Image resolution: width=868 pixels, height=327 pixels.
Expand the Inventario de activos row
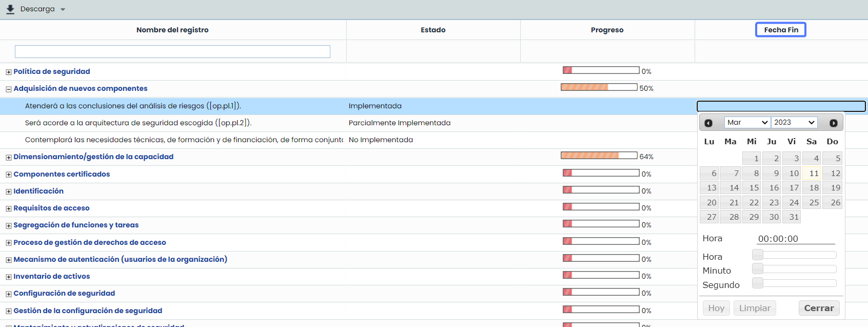click(x=8, y=277)
